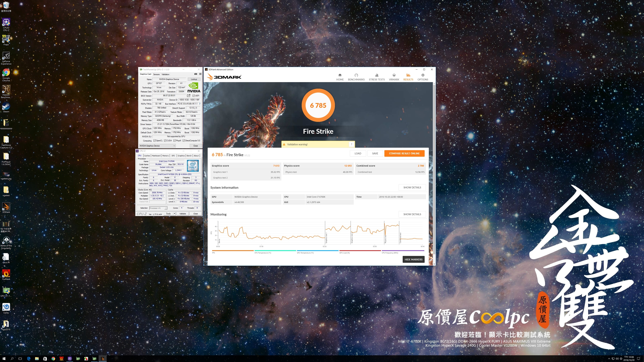Open the 3DMark desktop shortcut

tap(6, 208)
